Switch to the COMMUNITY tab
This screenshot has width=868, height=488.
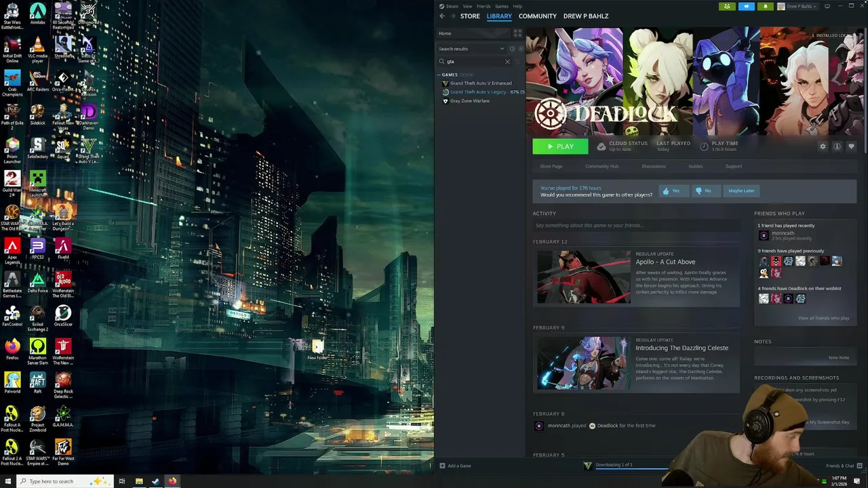[x=538, y=16]
